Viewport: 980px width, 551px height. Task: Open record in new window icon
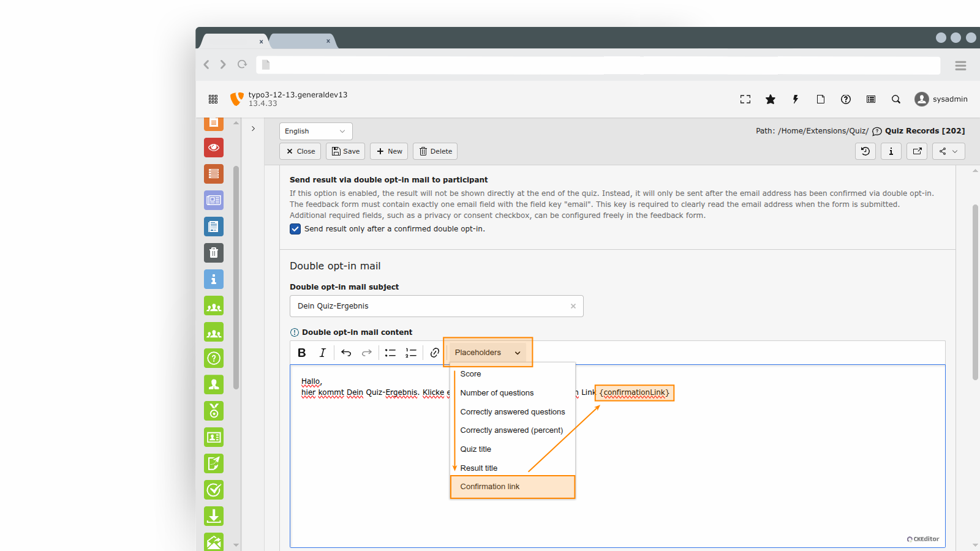tap(917, 151)
